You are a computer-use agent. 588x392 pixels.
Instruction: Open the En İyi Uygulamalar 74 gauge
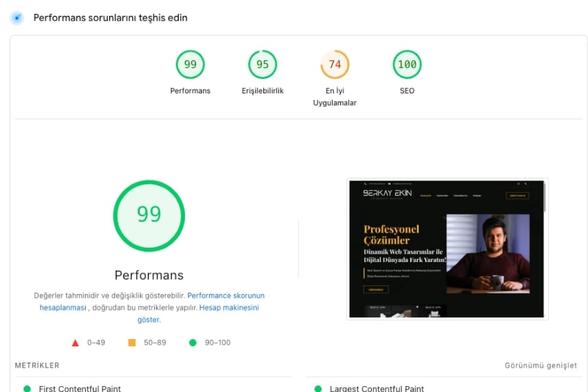[335, 65]
